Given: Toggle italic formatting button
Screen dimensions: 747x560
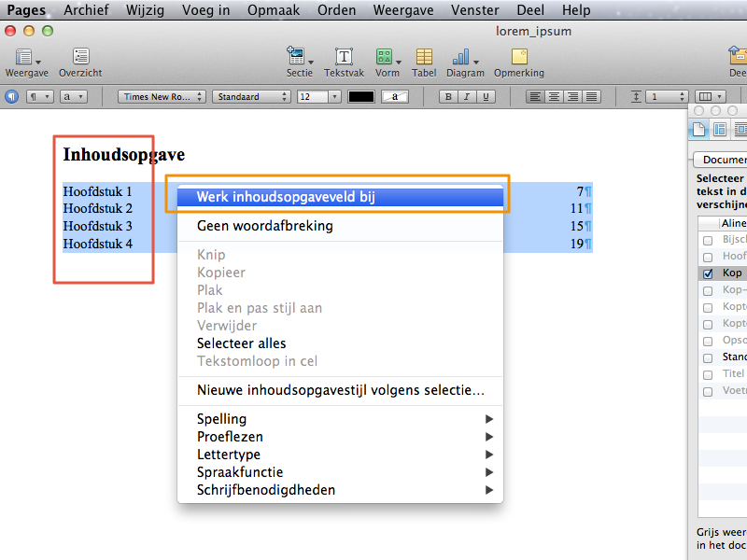Looking at the screenshot, I should 467,97.
